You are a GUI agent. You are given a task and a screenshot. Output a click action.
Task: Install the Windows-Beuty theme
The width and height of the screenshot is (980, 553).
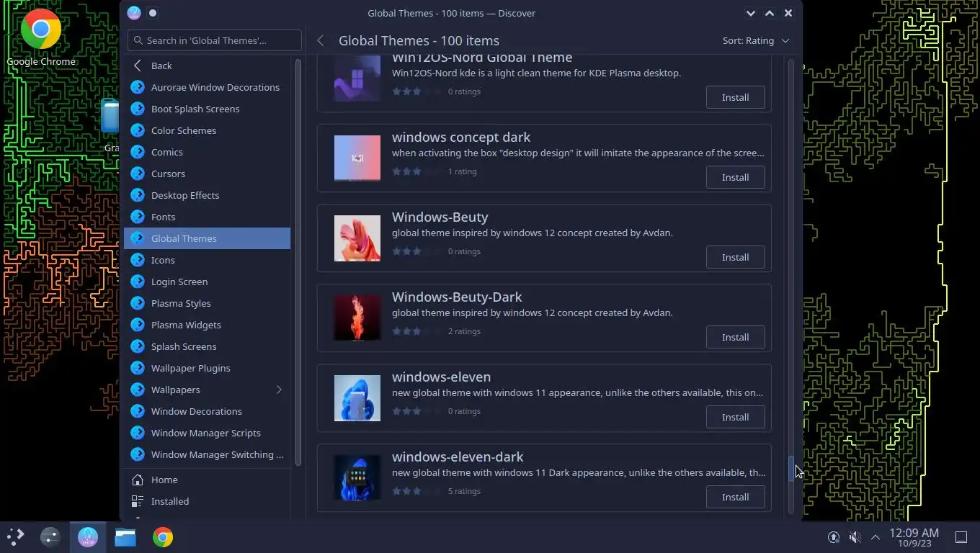pos(735,257)
